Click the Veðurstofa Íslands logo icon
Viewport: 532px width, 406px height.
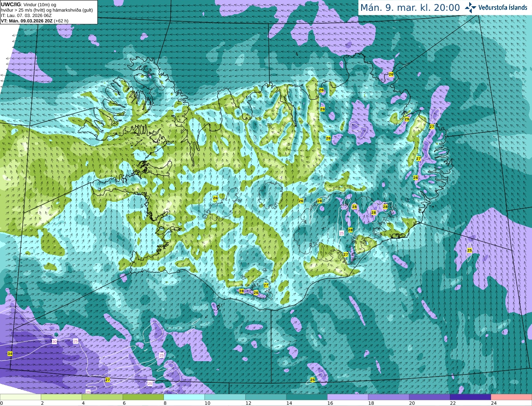click(x=470, y=7)
